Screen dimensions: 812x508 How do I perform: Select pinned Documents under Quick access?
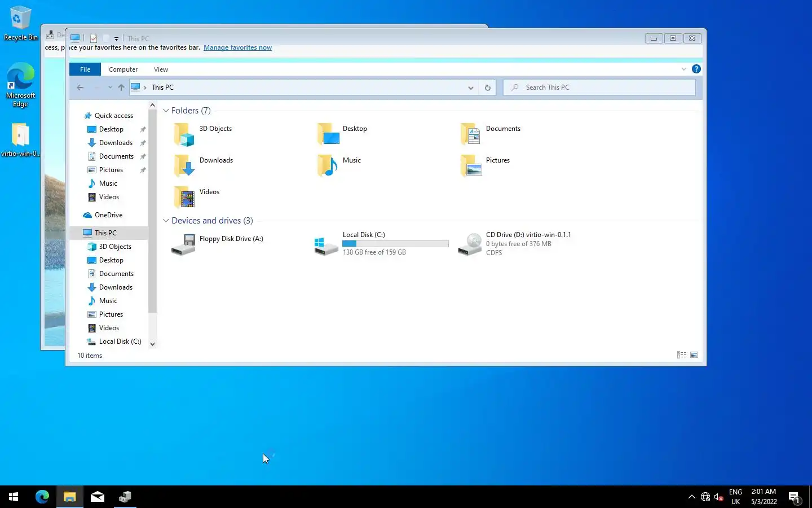(116, 156)
